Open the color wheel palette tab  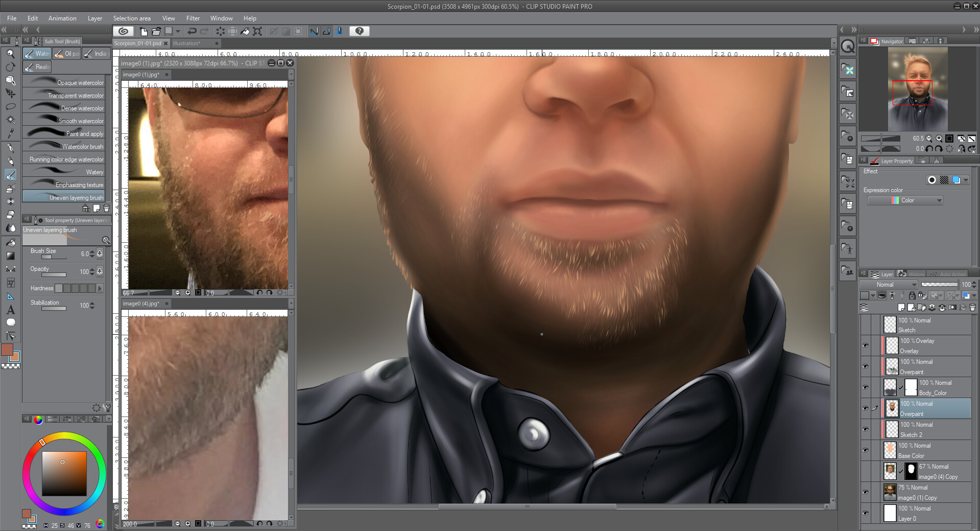(x=38, y=420)
